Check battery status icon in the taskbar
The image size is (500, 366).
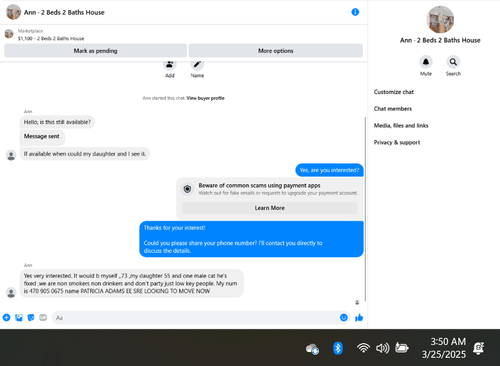click(x=402, y=348)
